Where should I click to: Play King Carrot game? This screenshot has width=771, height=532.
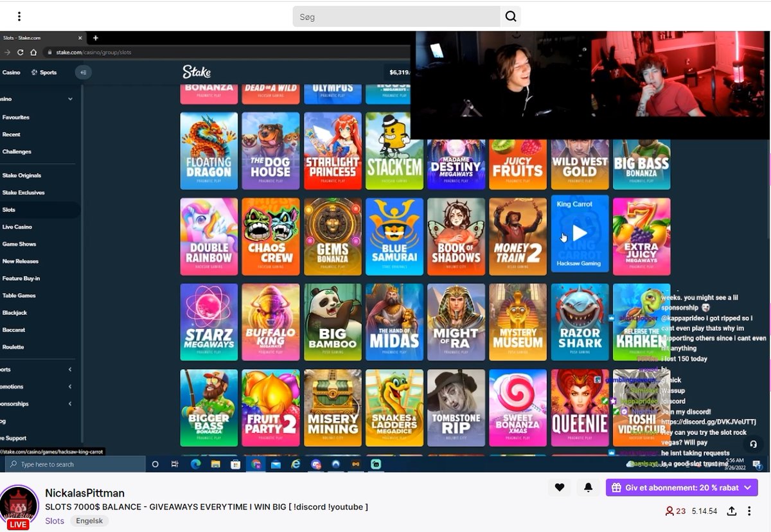click(580, 233)
